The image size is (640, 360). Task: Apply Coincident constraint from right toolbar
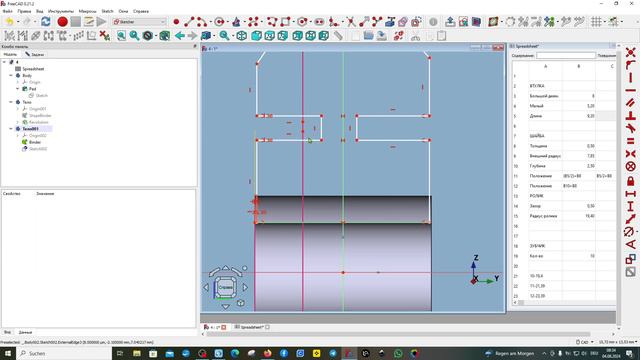pos(631,52)
